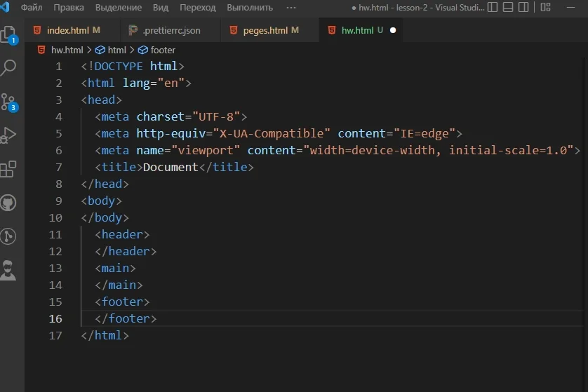The width and height of the screenshot is (588, 392).
Task: Open Source Control view with badge 3
Action: [x=9, y=102]
